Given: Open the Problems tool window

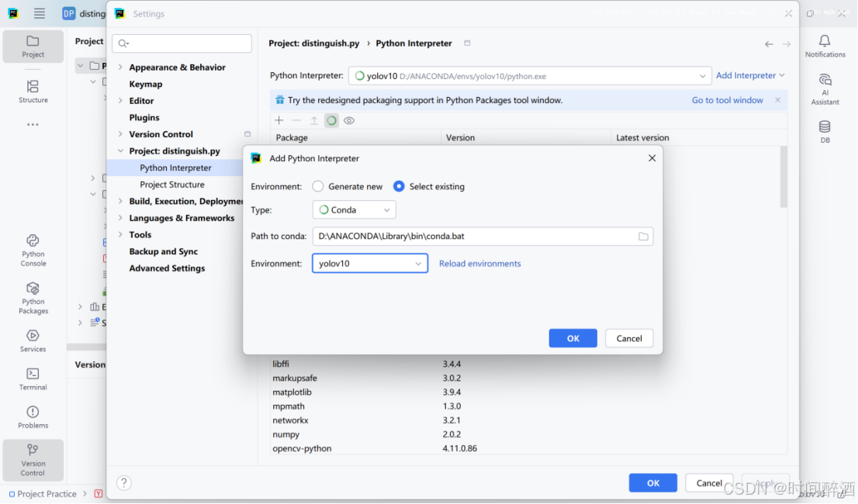Looking at the screenshot, I should [x=33, y=417].
